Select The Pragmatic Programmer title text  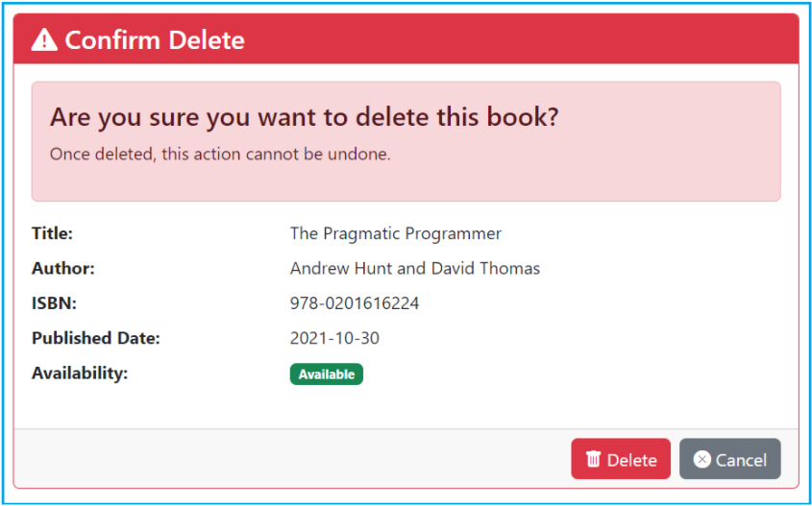coord(395,233)
